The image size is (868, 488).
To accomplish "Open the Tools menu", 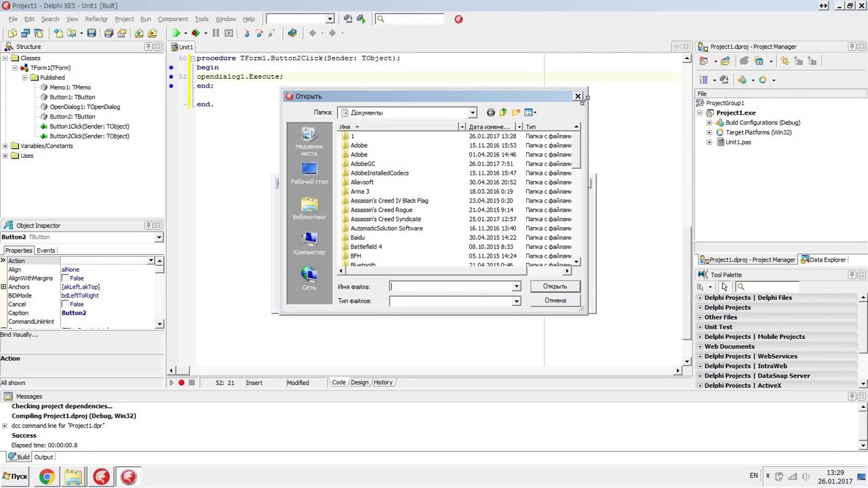I will point(201,19).
